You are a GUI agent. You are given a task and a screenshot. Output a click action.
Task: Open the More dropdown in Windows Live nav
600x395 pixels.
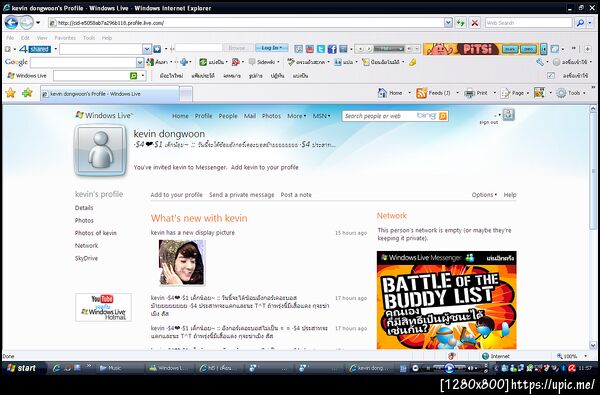tap(297, 116)
